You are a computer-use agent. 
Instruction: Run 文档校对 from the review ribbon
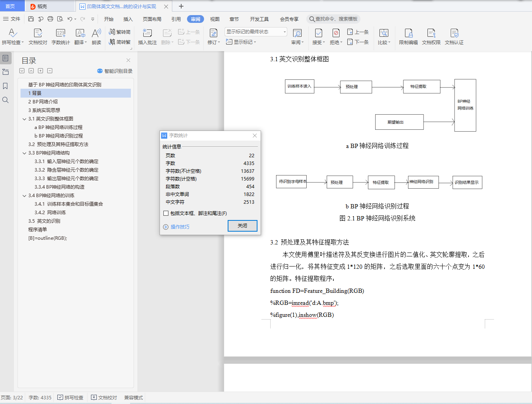tap(38, 37)
